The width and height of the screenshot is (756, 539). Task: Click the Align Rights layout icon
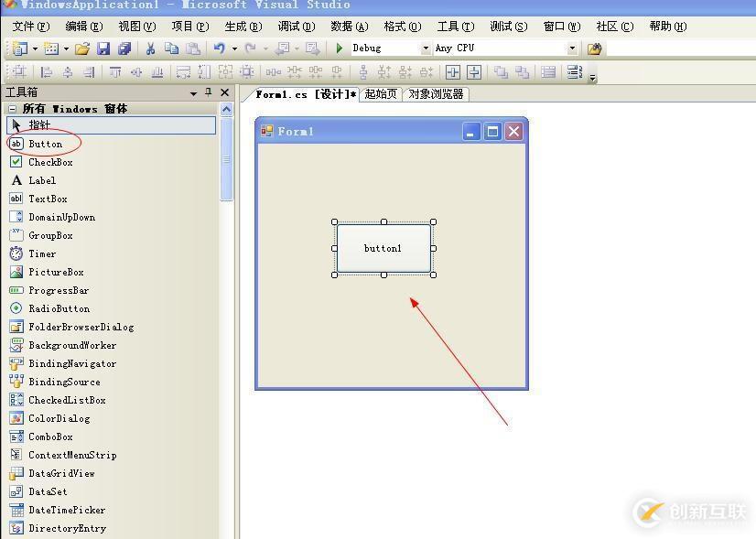(x=89, y=72)
